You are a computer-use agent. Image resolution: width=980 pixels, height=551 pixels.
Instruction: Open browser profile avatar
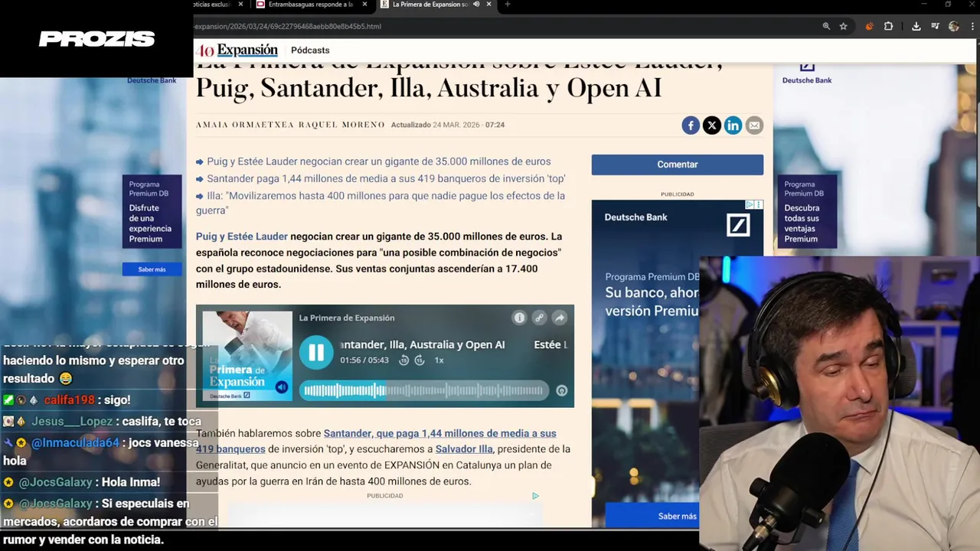(953, 26)
